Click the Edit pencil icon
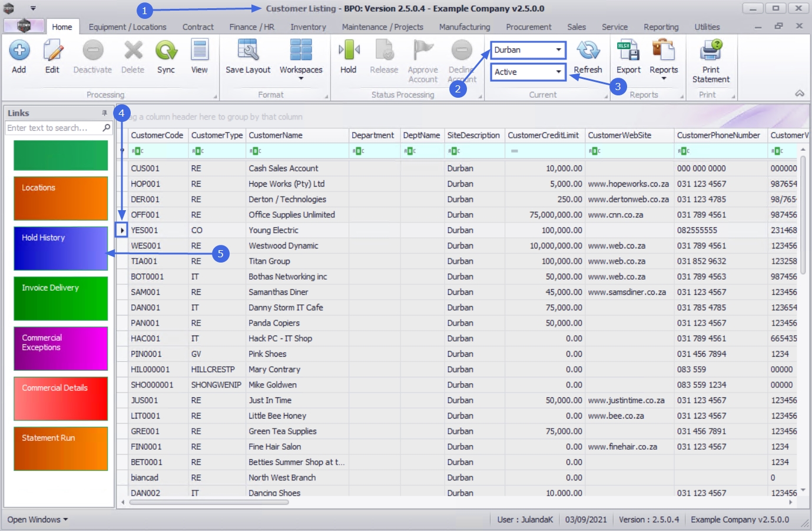This screenshot has height=531, width=812. click(52, 51)
